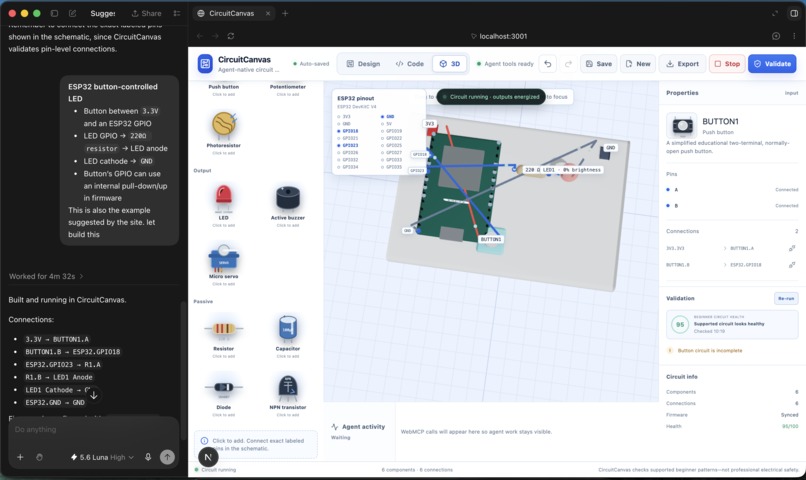The width and height of the screenshot is (806, 480).
Task: Create a New circuit
Action: click(638, 64)
